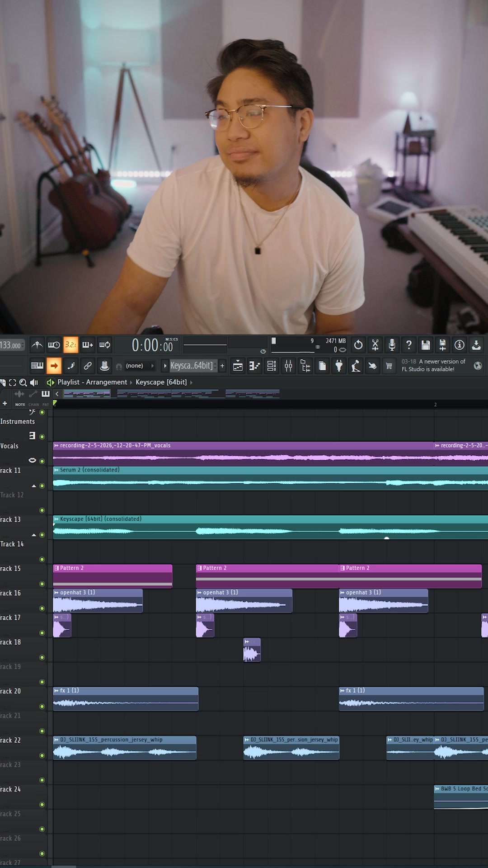Image resolution: width=488 pixels, height=868 pixels.
Task: Open the Playlist options speaker-arrow icon
Action: point(50,382)
